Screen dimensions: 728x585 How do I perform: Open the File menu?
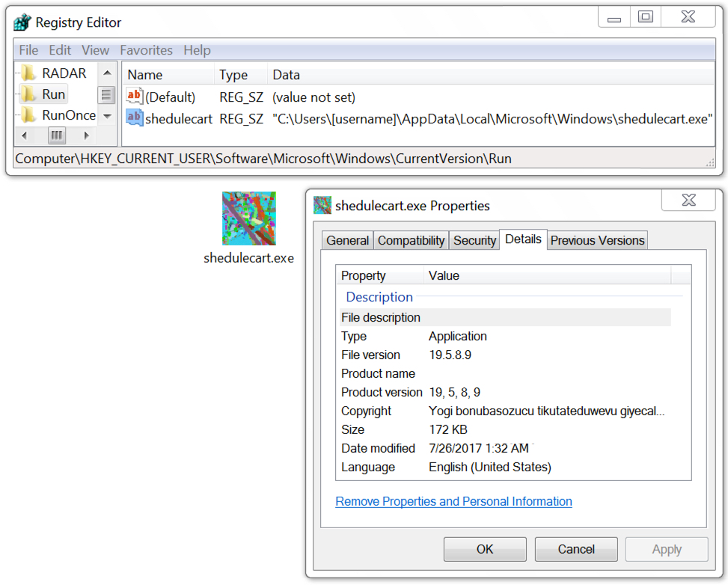28,50
